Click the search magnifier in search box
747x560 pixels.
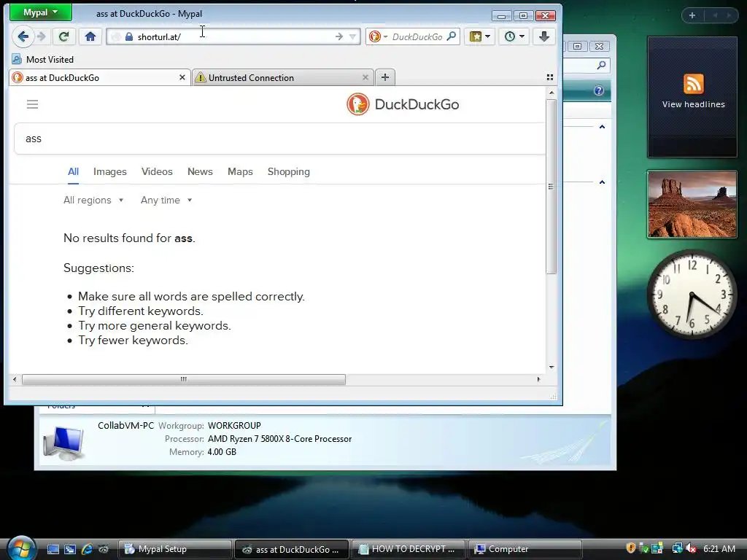coord(451,36)
